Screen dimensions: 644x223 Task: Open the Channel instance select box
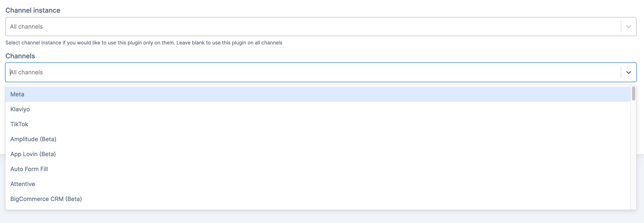[x=321, y=27]
